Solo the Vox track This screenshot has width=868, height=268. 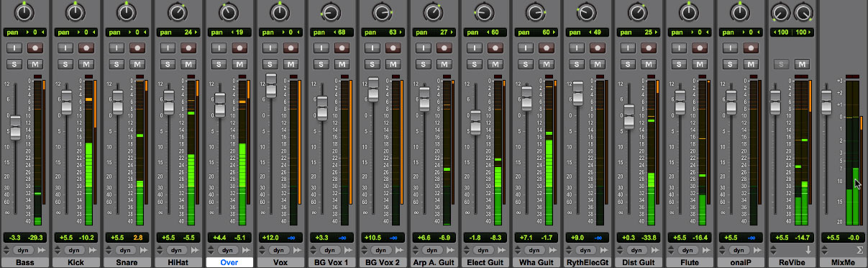click(270, 63)
